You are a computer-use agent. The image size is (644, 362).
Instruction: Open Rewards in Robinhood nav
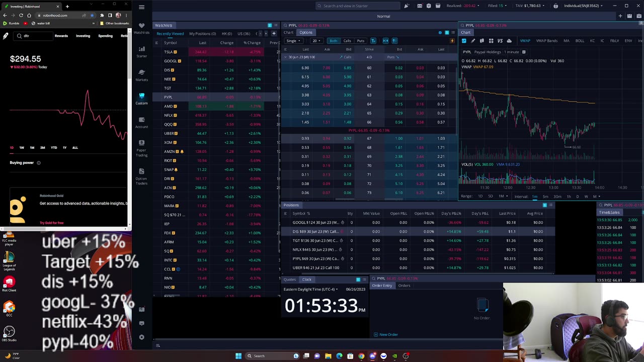[61, 36]
